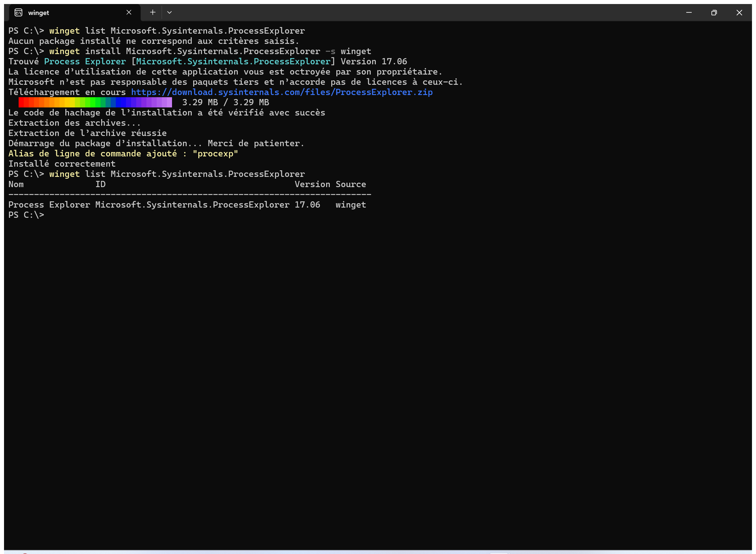Open a new tab with the plus button
This screenshot has height=554, width=756.
153,12
